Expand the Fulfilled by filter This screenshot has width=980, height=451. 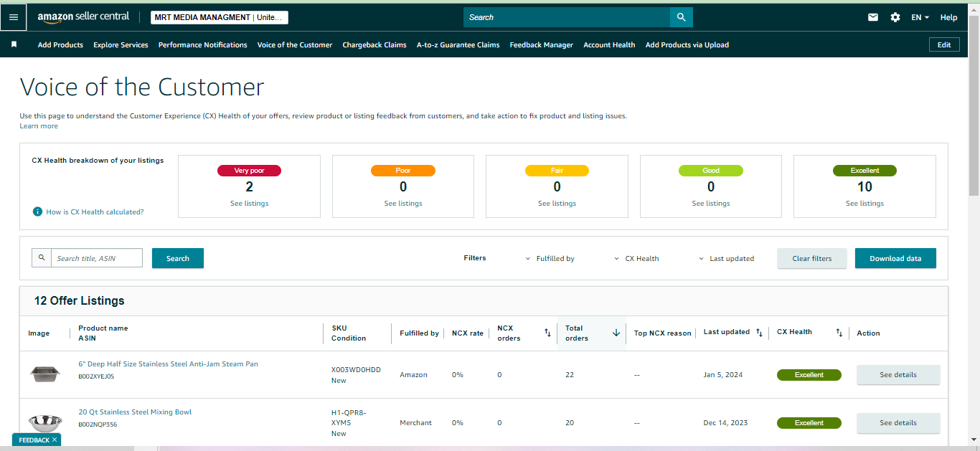tap(551, 258)
